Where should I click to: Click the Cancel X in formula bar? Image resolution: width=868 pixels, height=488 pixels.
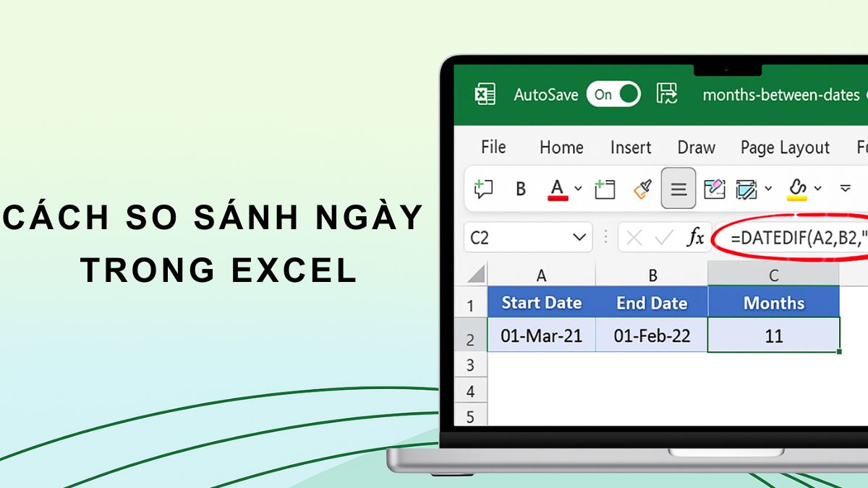(x=634, y=238)
